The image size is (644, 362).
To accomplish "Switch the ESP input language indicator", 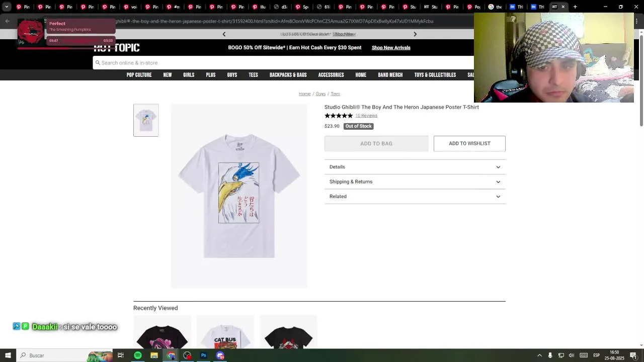I will (596, 355).
